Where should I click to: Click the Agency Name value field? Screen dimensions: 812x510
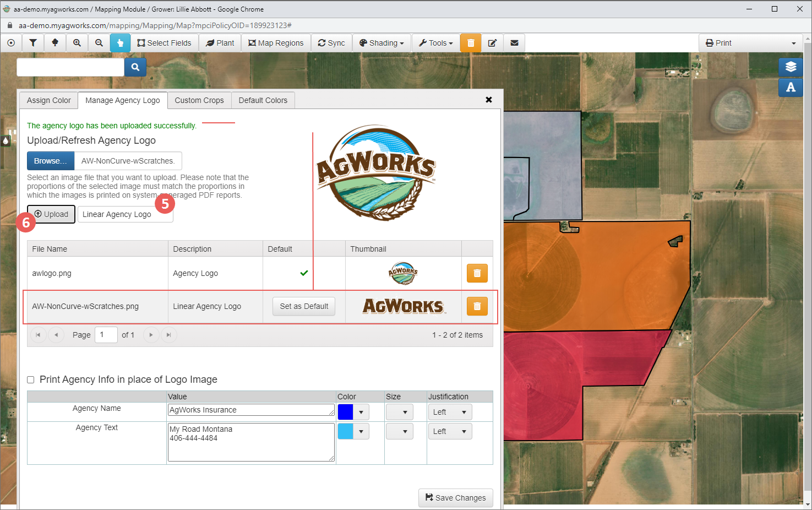[x=251, y=410]
